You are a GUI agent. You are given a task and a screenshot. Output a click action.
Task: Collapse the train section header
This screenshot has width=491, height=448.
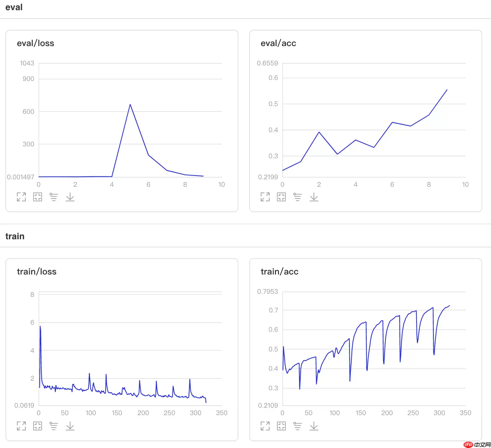[15, 236]
